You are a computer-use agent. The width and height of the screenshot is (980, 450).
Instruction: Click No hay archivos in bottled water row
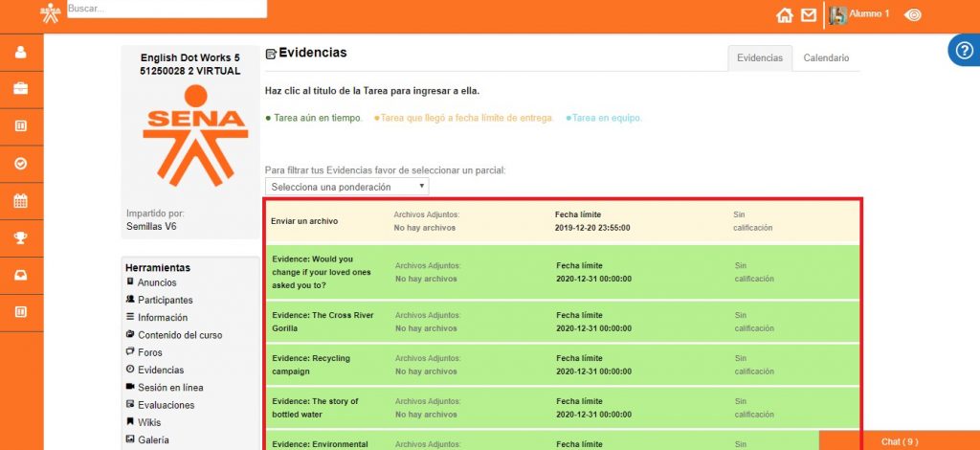click(426, 415)
